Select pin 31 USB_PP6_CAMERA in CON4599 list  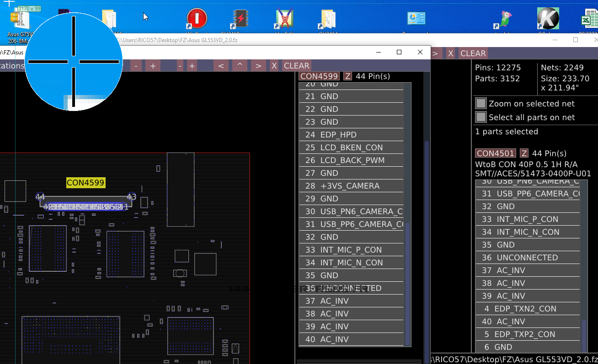click(351, 224)
